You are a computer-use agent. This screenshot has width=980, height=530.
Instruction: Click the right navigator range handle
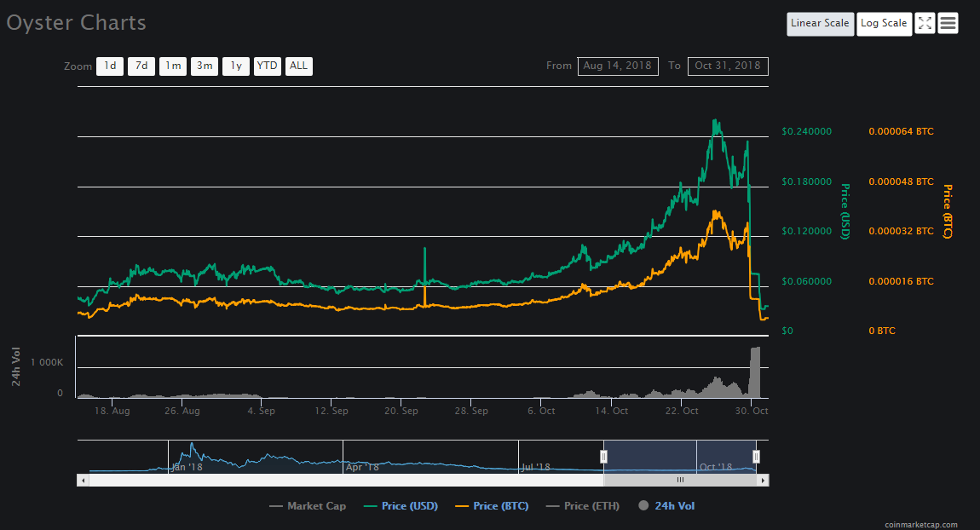[756, 457]
